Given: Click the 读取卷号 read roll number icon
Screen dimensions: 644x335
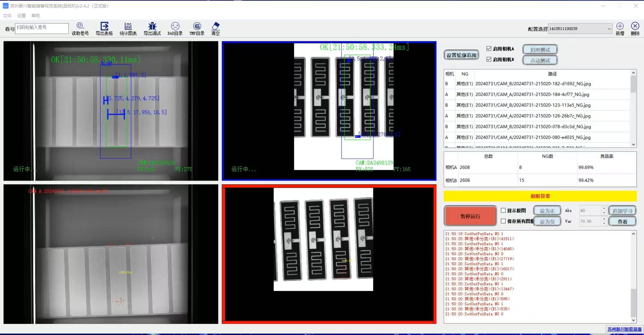Looking at the screenshot, I should tap(80, 26).
